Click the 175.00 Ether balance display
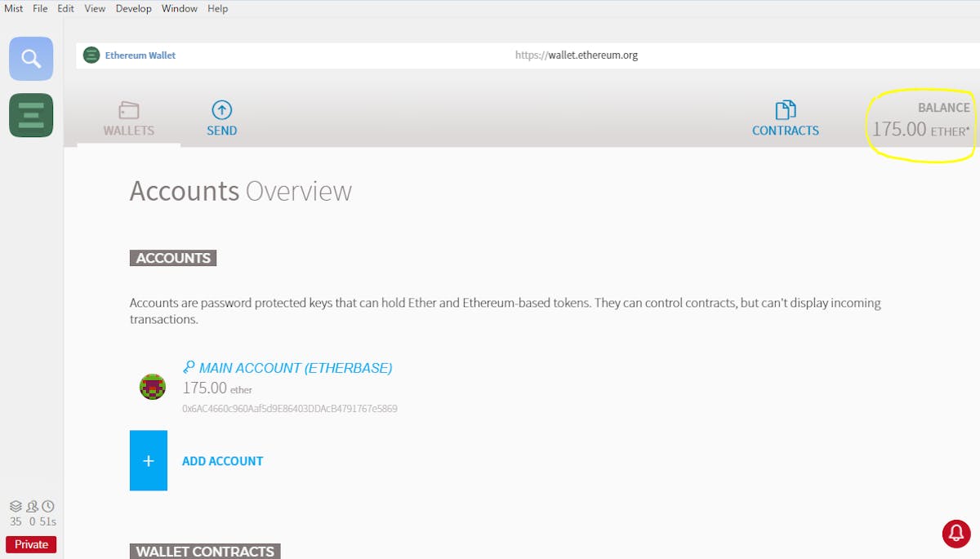Image resolution: width=980 pixels, height=559 pixels. (920, 129)
